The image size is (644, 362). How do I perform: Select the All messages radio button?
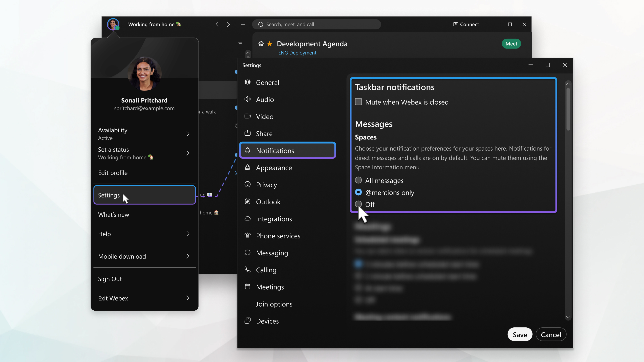(359, 180)
